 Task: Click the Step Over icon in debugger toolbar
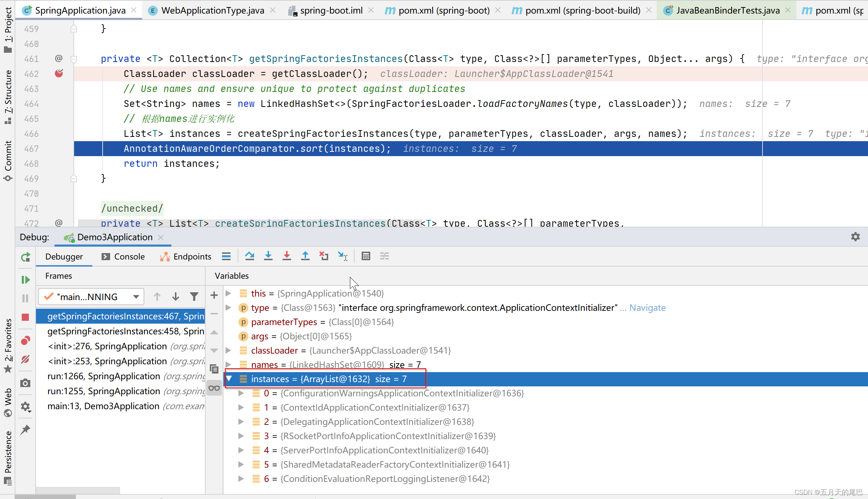pos(250,256)
